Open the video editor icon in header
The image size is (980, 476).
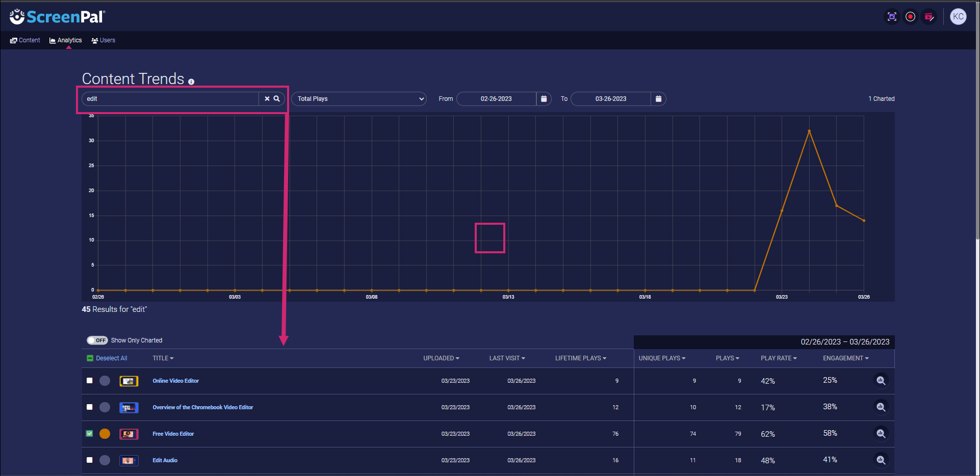coord(929,17)
